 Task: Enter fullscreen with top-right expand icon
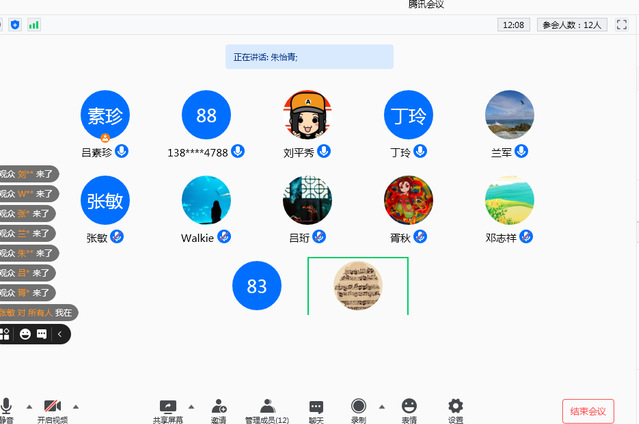621,25
